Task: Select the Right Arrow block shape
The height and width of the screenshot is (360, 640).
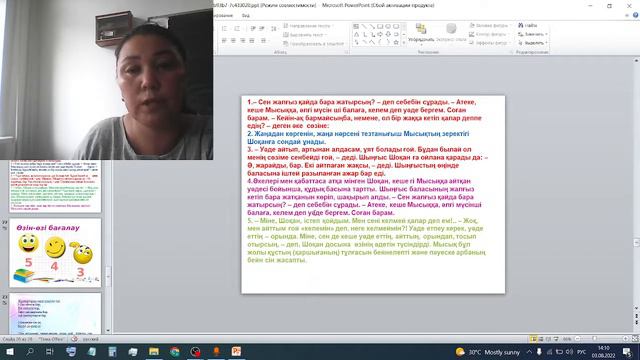Action: pos(380,34)
